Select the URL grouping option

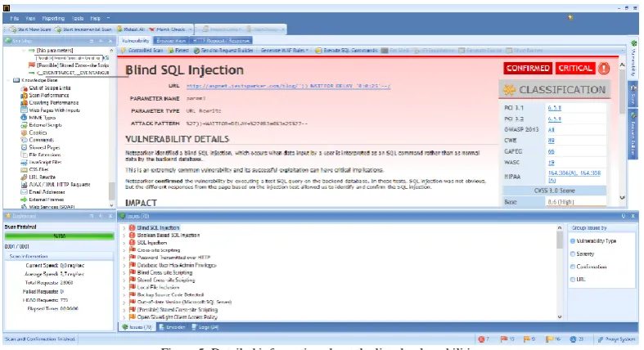[573, 280]
